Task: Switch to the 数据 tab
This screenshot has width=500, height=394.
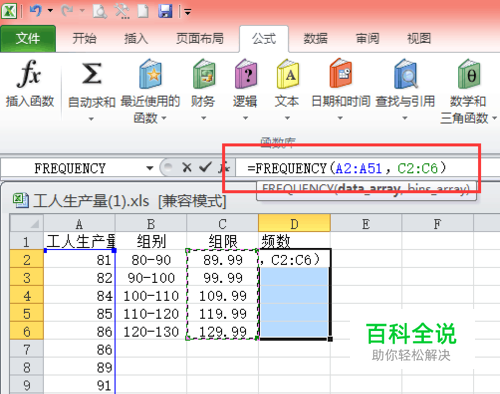Action: click(x=316, y=38)
